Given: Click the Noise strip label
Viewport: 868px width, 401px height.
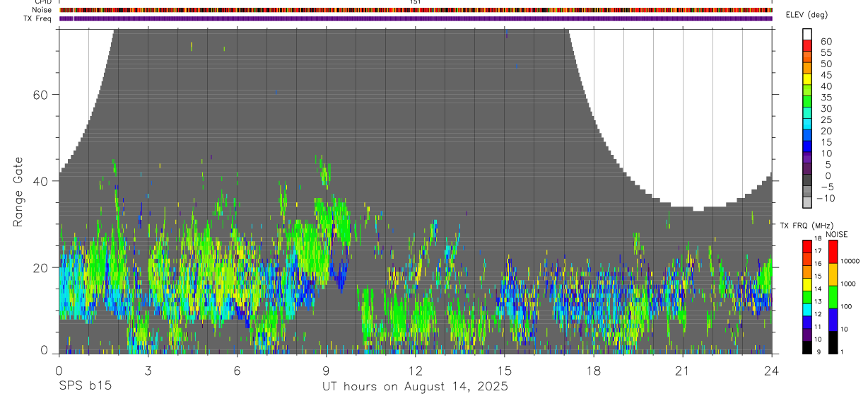Looking at the screenshot, I should pos(42,10).
